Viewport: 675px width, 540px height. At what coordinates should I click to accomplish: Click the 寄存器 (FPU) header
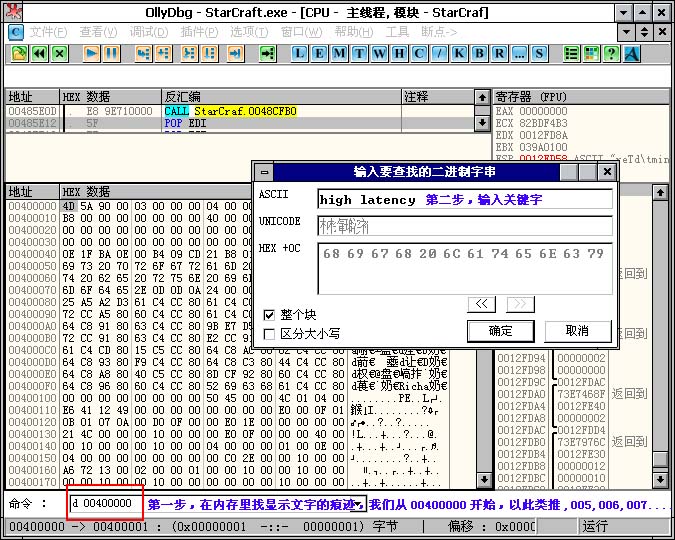click(581, 96)
